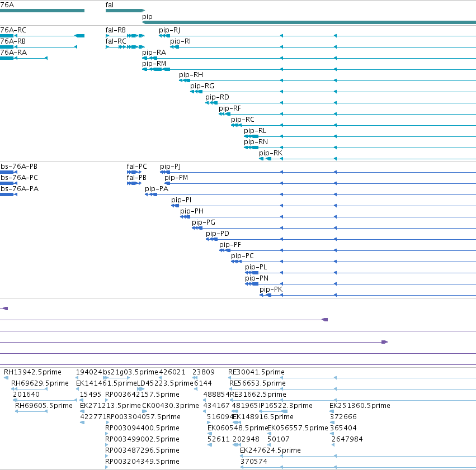Screen dimensions: 476x470
Task: Choose EST RH69605.5prime
Action: [x=44, y=406]
